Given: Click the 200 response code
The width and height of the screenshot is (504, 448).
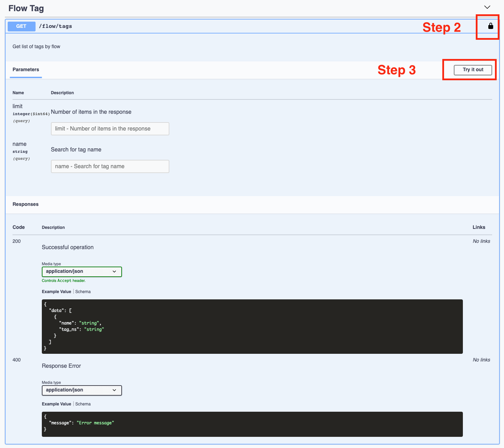Looking at the screenshot, I should pos(16,241).
